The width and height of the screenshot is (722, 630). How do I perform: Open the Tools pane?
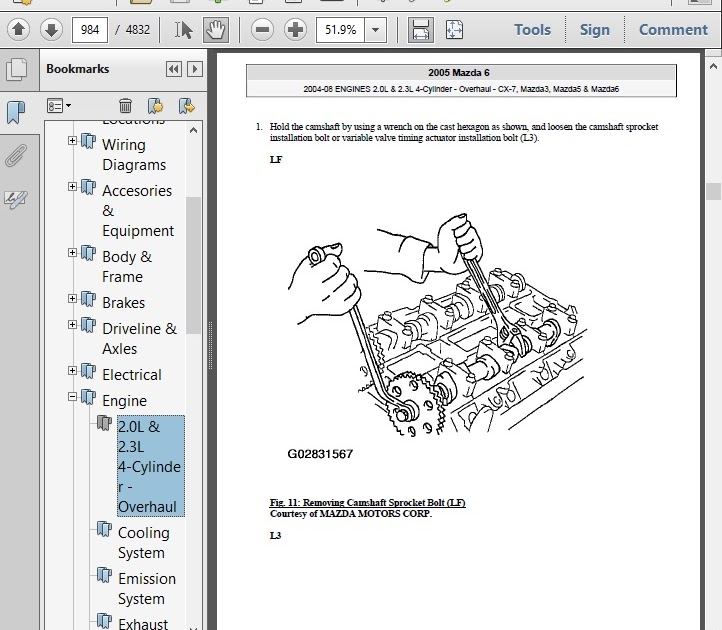coord(532,30)
